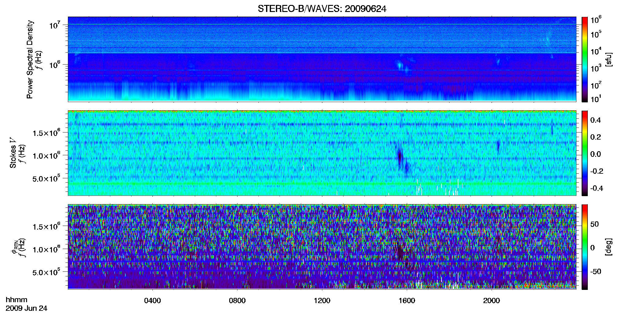Click the Power Spectral Density axis label

tap(29, 59)
